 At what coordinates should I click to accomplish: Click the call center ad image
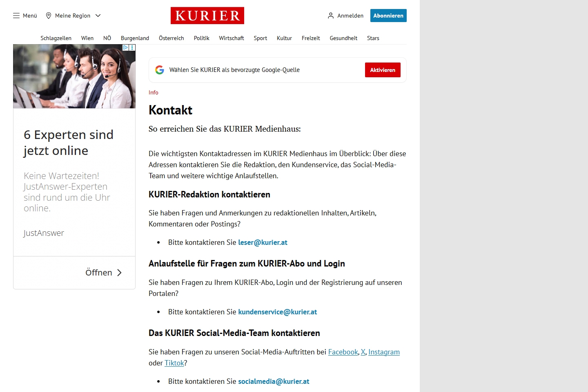74,76
